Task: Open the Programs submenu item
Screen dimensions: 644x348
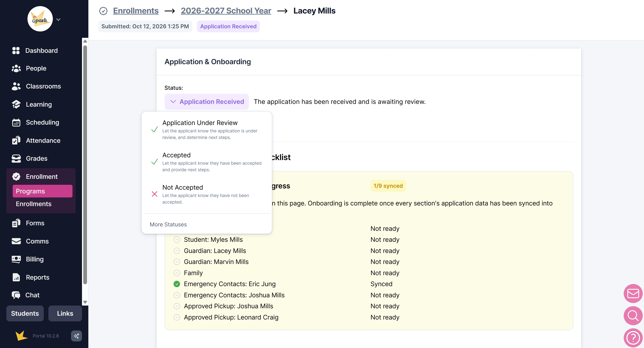Action: click(42, 191)
